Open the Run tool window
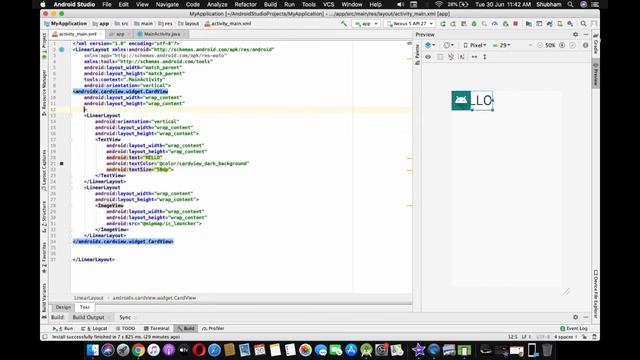Screen dimensions: 640x360 point(63,328)
